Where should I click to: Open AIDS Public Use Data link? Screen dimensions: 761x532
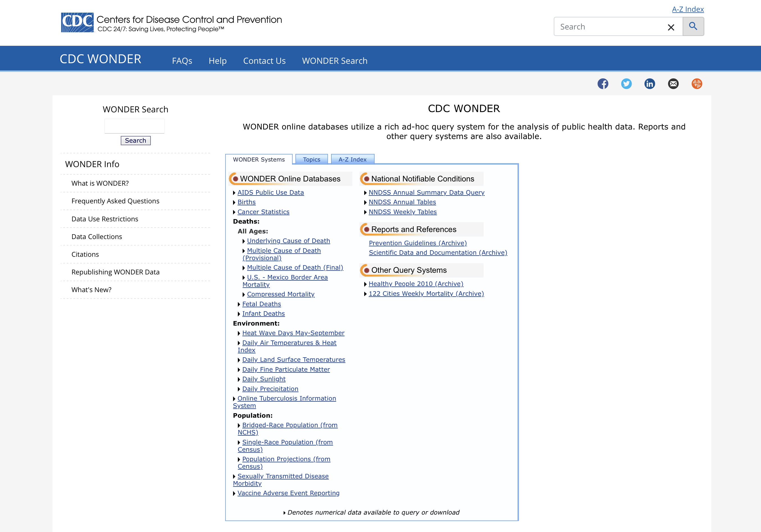click(270, 193)
